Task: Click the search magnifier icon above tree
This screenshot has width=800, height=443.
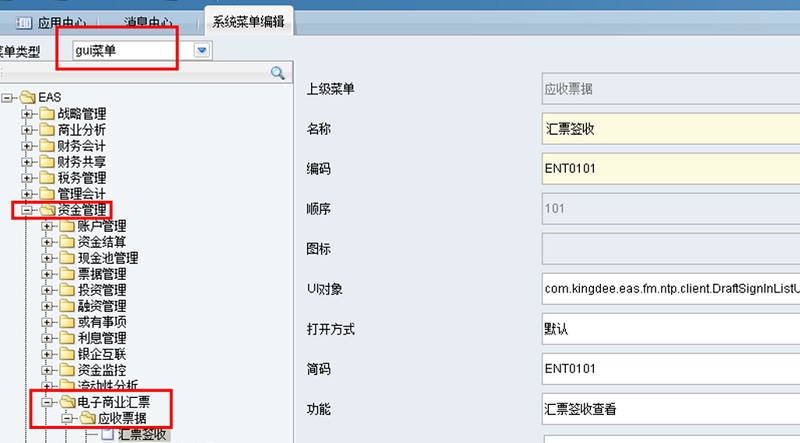Action: click(x=277, y=73)
